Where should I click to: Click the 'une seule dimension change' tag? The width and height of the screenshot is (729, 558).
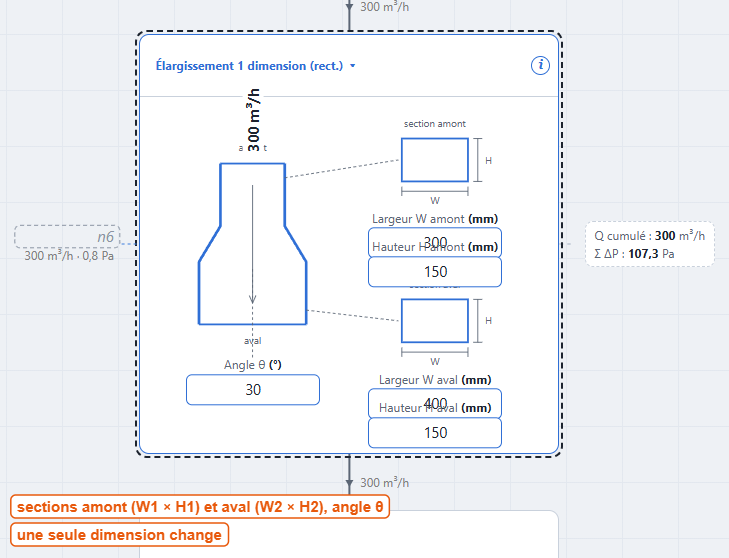point(119,535)
